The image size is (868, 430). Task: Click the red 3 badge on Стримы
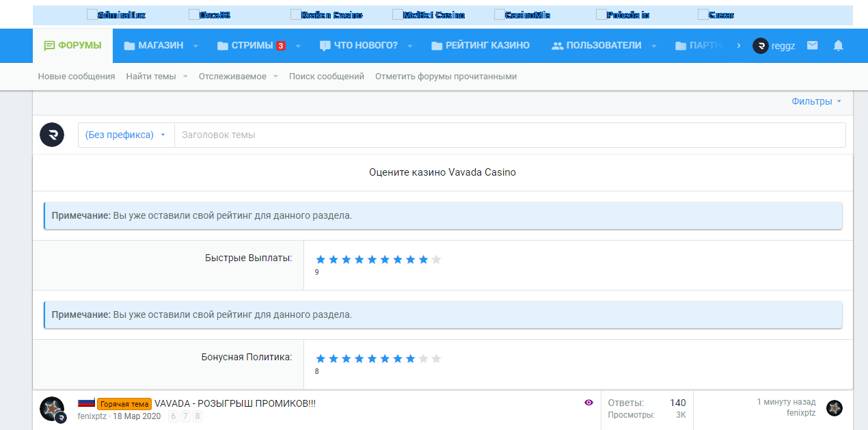tap(280, 46)
